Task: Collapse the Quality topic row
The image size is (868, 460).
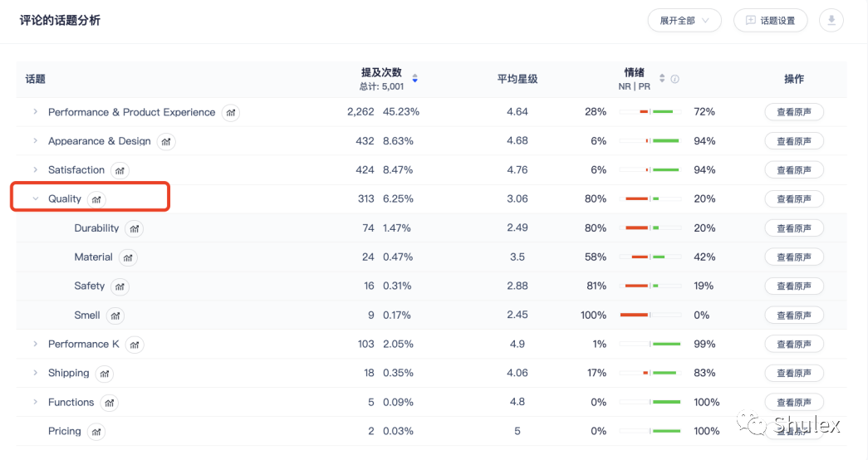Action: point(35,198)
